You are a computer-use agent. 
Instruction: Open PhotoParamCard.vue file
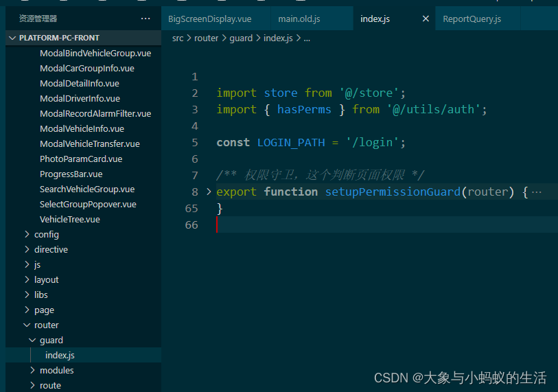81,159
